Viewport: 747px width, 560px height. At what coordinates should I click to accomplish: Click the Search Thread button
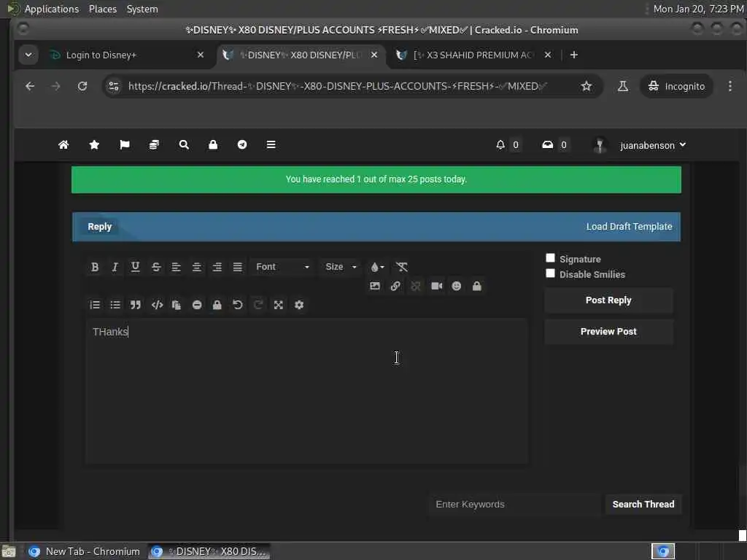click(643, 505)
